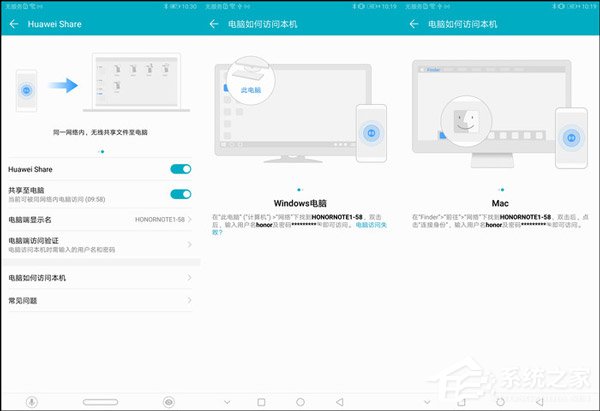
Task: Go back from the Mac guide screen
Action: (x=413, y=22)
